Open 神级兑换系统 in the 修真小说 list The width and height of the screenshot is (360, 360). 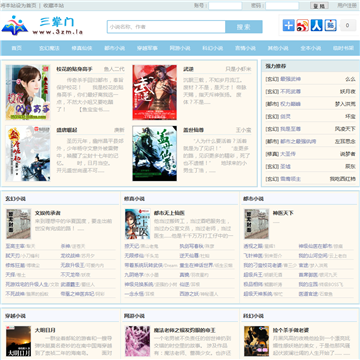(139, 284)
